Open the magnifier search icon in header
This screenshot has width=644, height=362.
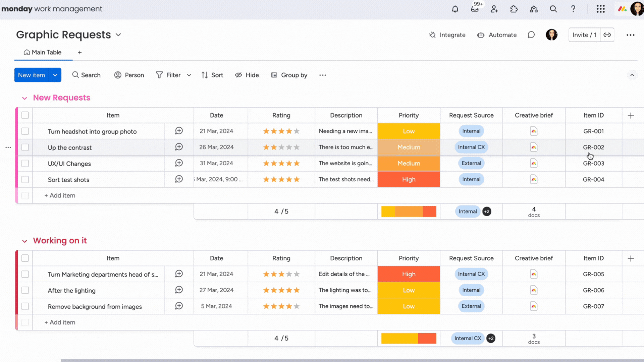click(x=553, y=9)
